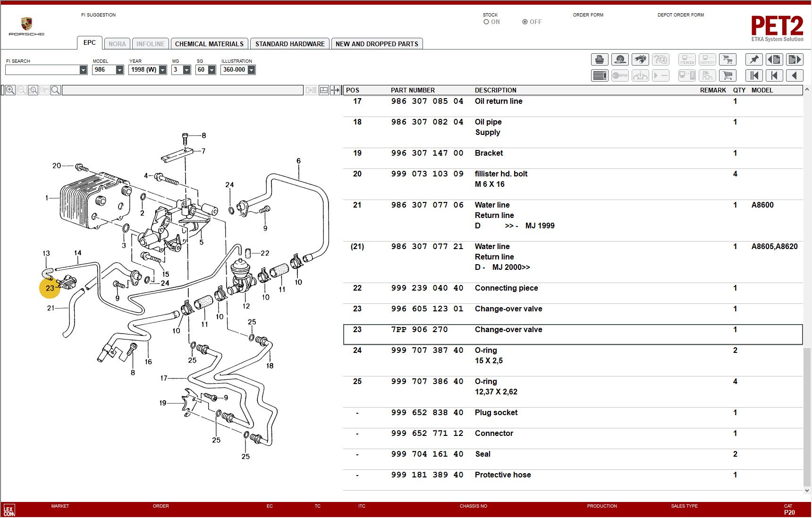
Task: Set Stock option to OFF
Action: (525, 22)
